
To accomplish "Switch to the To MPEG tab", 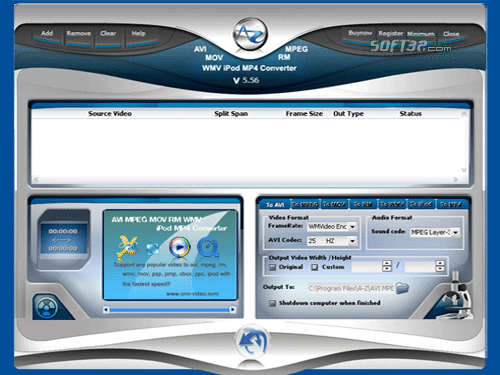I will coord(305,204).
